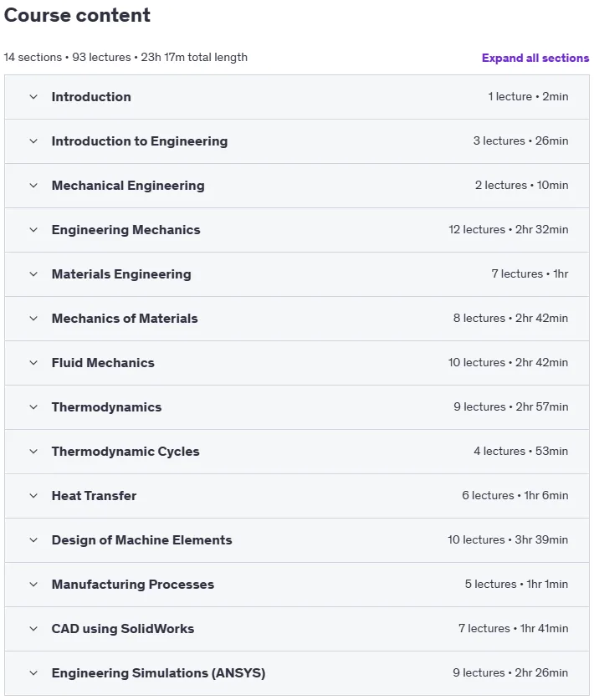The height and width of the screenshot is (700, 594).
Task: Expand Introduction to Engineering chevron
Action: pyautogui.click(x=33, y=141)
